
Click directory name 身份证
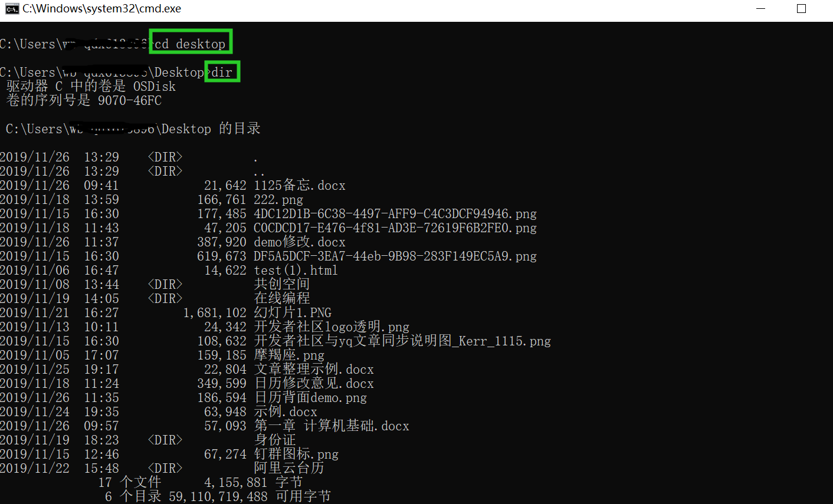tap(275, 440)
